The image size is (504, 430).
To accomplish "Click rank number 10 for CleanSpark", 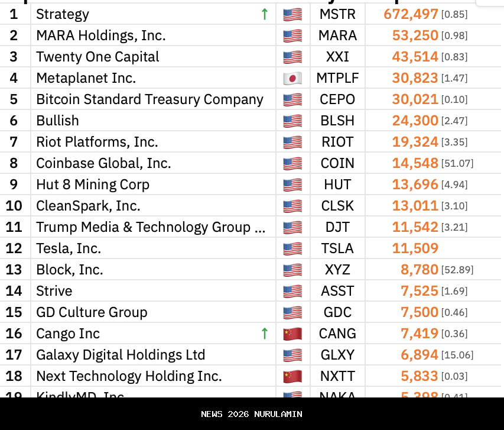I will click(x=14, y=206).
